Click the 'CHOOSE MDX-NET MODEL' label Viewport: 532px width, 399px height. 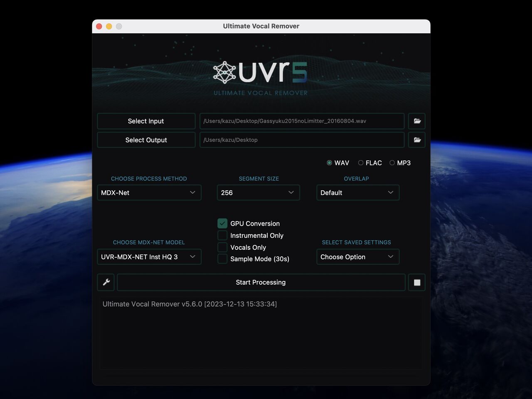149,242
